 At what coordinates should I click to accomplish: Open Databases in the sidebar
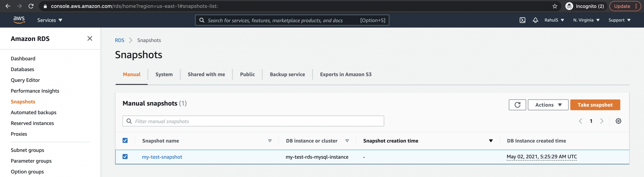(x=22, y=69)
